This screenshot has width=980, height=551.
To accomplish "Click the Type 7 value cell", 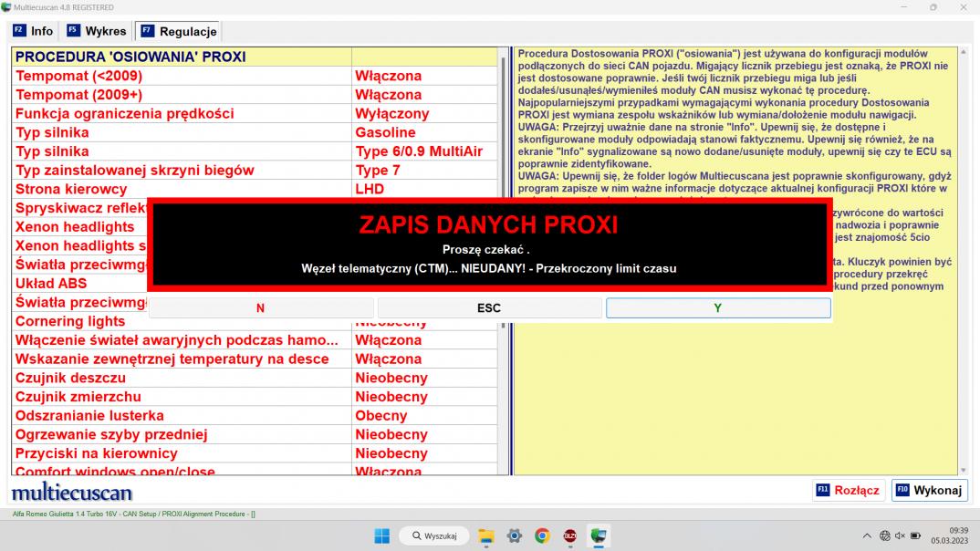I will tap(424, 170).
